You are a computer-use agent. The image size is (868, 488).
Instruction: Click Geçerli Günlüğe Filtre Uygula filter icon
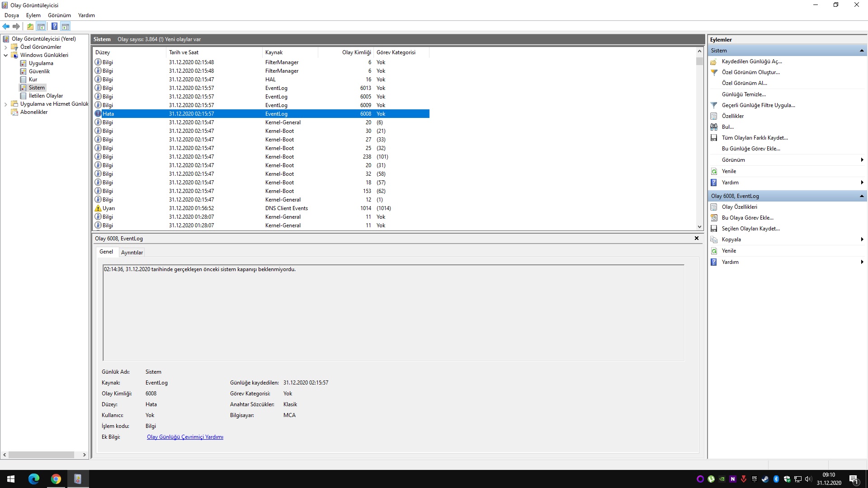click(714, 105)
